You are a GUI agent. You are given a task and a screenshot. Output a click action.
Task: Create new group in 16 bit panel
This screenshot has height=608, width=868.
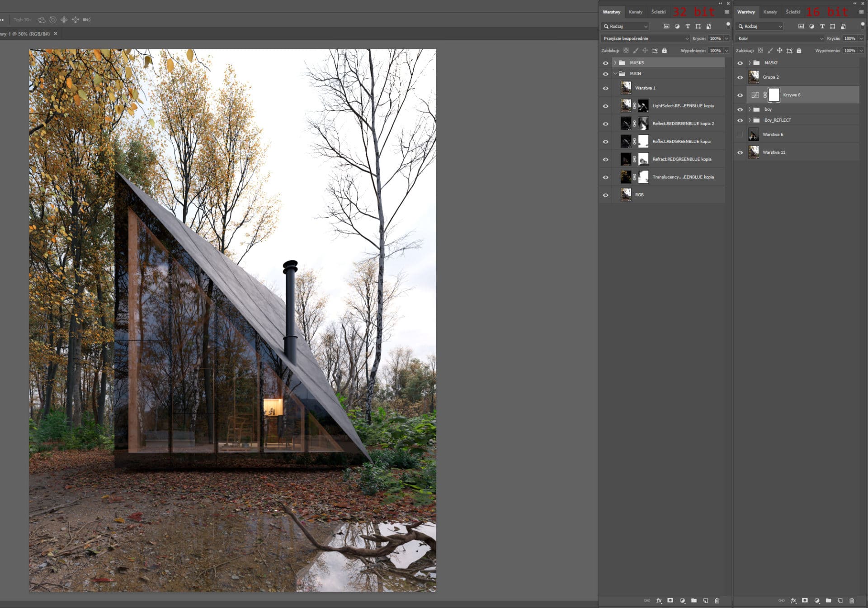pos(828,600)
